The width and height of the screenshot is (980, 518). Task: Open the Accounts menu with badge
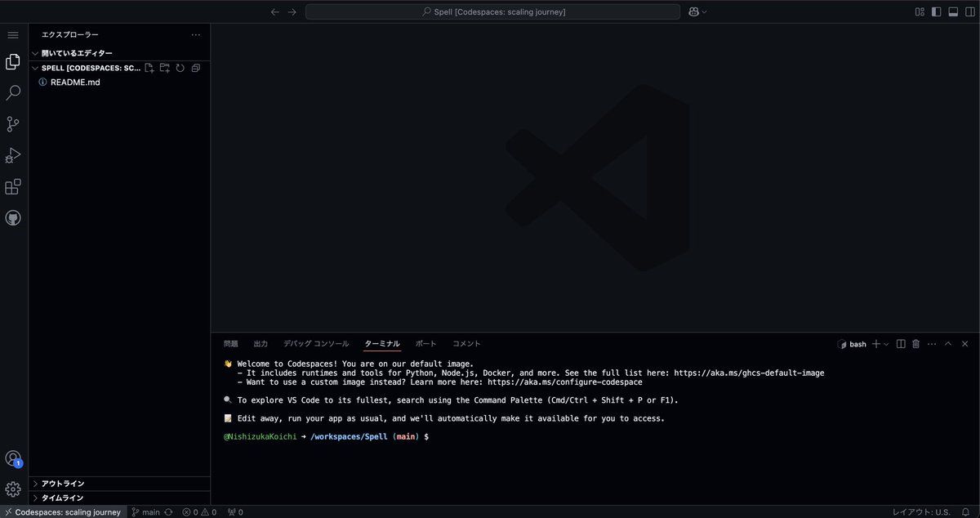click(13, 459)
